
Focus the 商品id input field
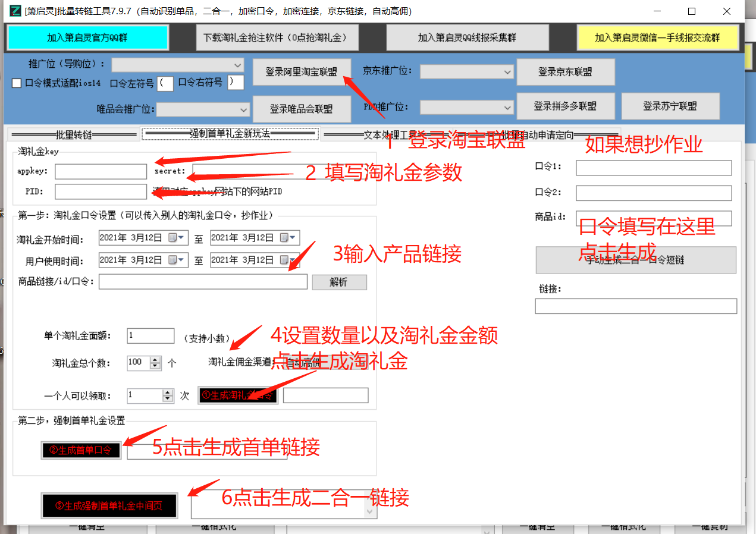[654, 218]
